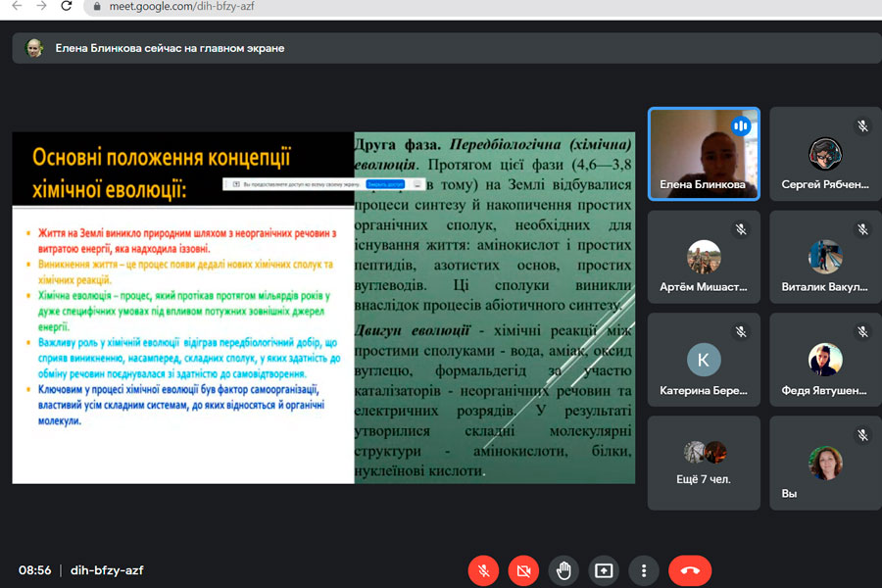Viewport: 882px width, 588px height.
Task: Select Катерина Бере... participant tile
Action: point(704,360)
